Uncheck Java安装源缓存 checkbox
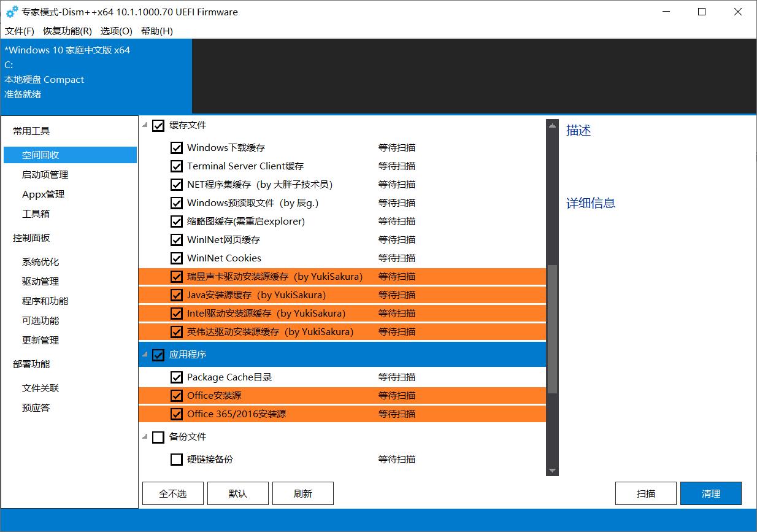 click(177, 295)
